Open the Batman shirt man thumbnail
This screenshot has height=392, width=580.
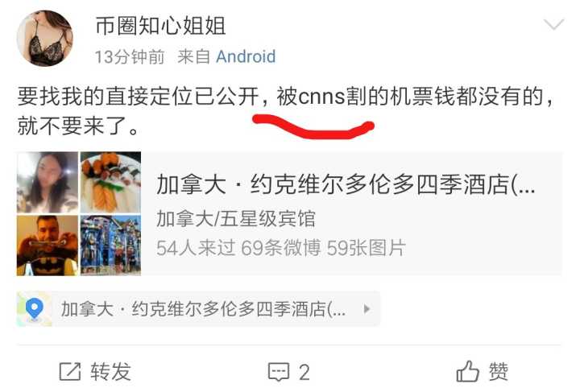[x=48, y=246]
